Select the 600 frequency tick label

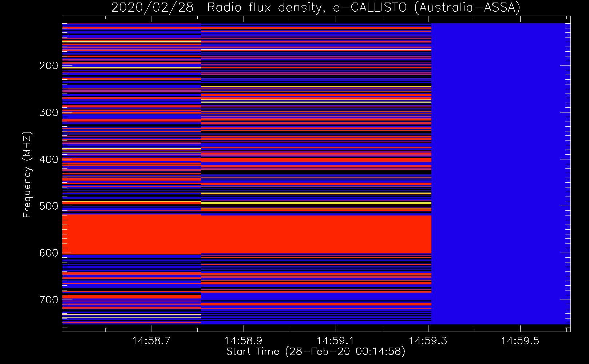(49, 253)
